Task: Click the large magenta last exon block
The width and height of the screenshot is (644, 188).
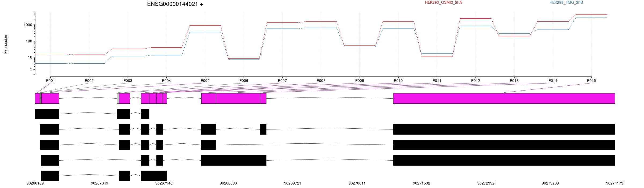Action: (x=504, y=98)
